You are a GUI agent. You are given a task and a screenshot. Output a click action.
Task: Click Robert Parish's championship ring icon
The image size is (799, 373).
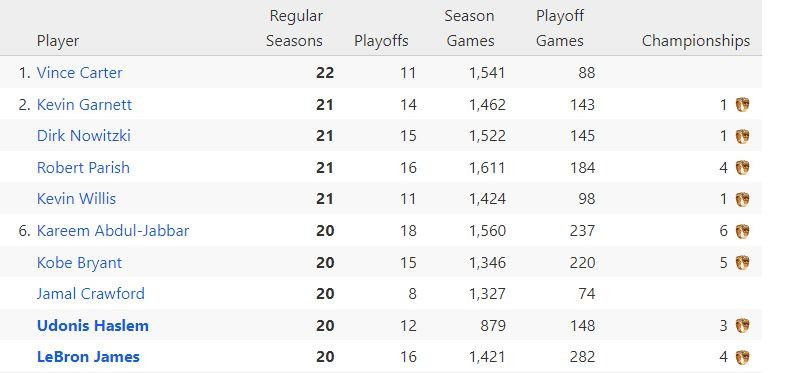pos(742,168)
